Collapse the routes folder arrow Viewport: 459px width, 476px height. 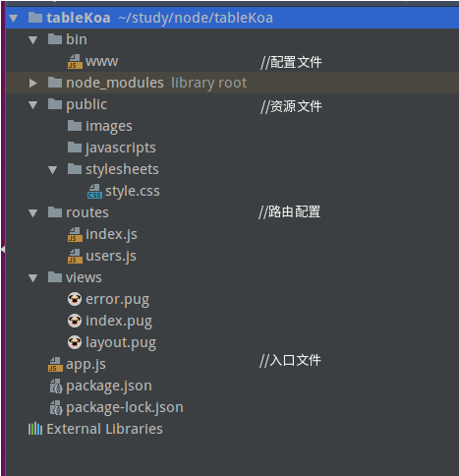click(33, 213)
